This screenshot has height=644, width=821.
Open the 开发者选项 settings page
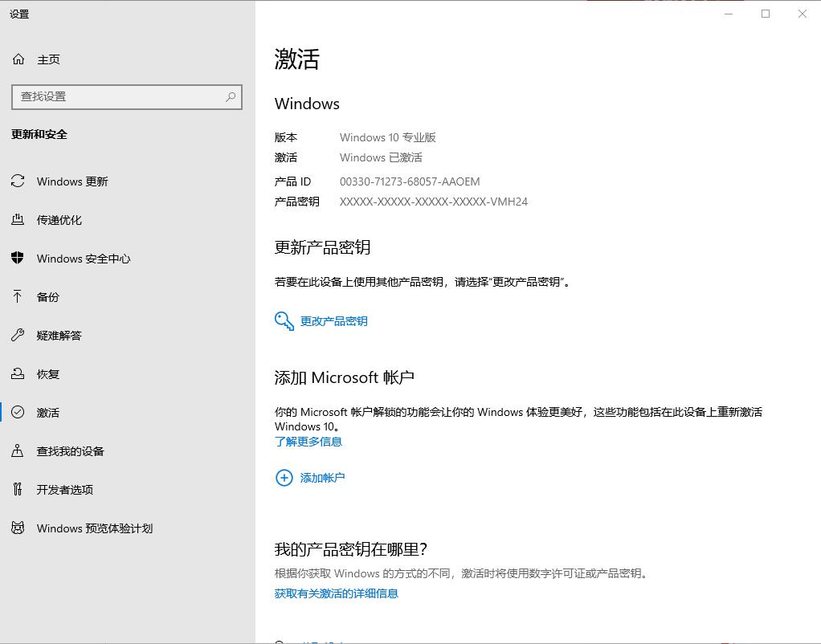coord(65,490)
